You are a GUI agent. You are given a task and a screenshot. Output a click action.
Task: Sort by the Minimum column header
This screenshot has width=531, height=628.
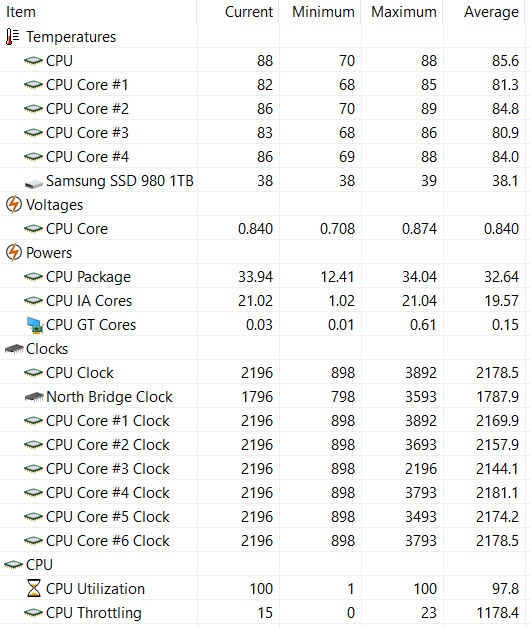click(320, 12)
